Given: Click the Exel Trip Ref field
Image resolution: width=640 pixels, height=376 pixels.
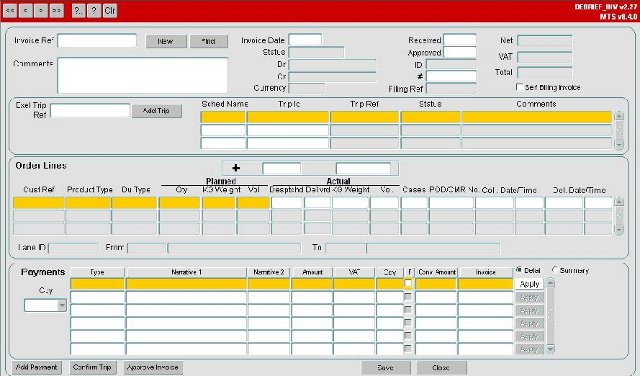Looking at the screenshot, I should click(x=90, y=111).
